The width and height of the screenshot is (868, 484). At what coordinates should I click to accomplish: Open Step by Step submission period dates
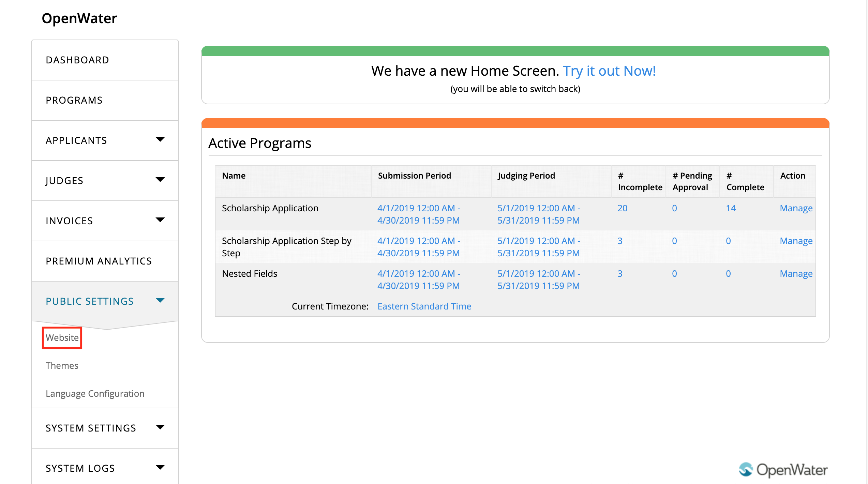point(419,247)
